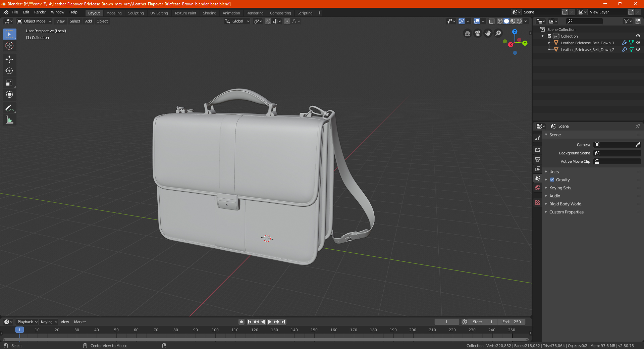Open the File menu
The width and height of the screenshot is (644, 349).
click(x=15, y=12)
